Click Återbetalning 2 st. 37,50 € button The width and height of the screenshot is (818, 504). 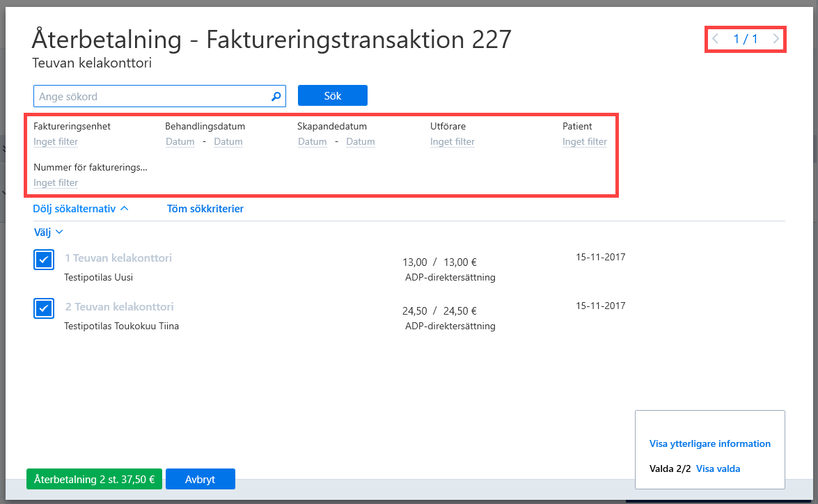click(95, 479)
